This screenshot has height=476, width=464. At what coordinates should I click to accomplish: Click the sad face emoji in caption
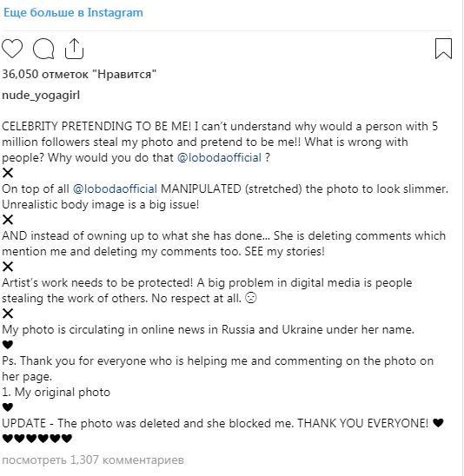click(x=251, y=297)
